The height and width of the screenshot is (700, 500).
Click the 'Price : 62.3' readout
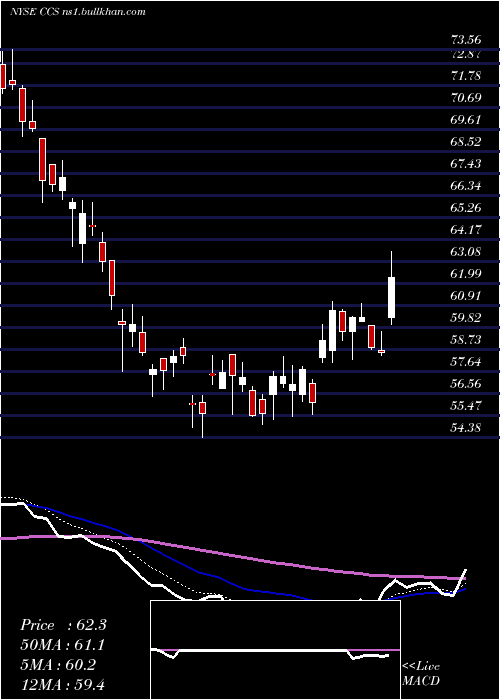pos(63,625)
